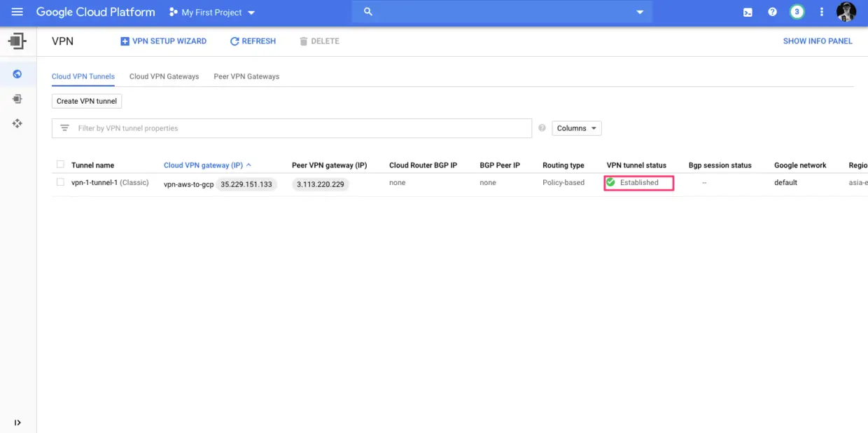Click the Hybrid Connectivity product icon
Image resolution: width=868 pixels, height=433 pixels.
tap(17, 41)
